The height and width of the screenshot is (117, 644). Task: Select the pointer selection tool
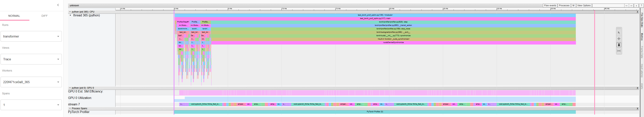tap(619, 33)
